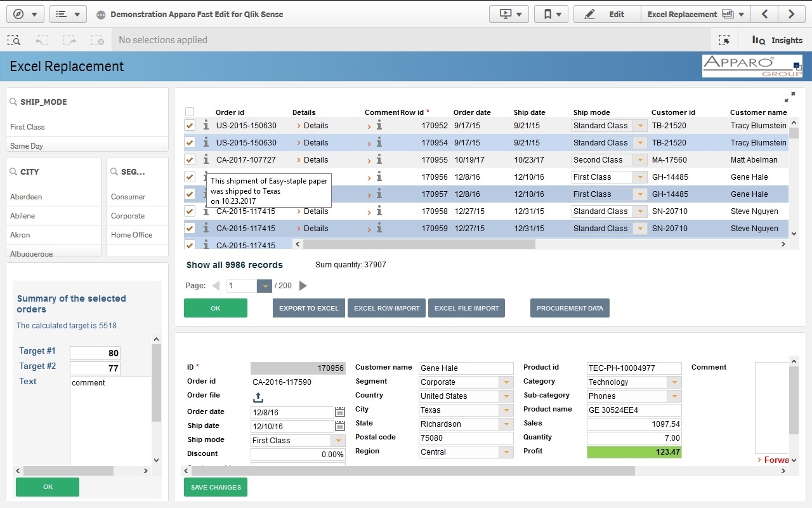
Task: Expand the page number dropdown
Action: coord(265,286)
